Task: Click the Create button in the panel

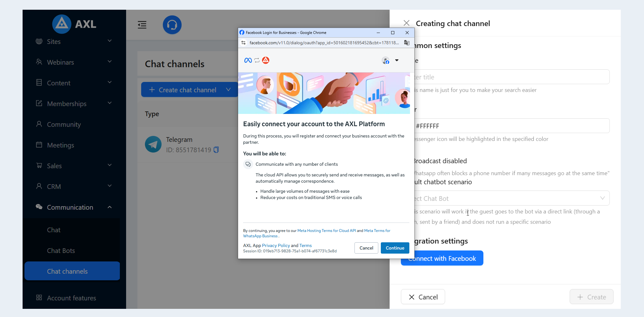Action: coord(592,297)
